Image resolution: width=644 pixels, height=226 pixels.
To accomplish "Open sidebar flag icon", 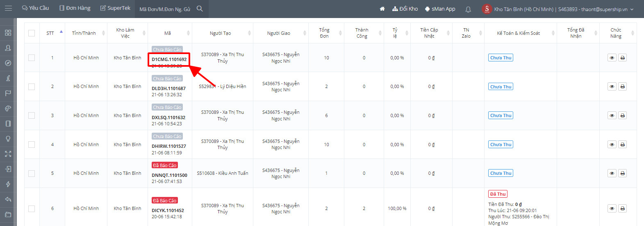I will click(8, 93).
